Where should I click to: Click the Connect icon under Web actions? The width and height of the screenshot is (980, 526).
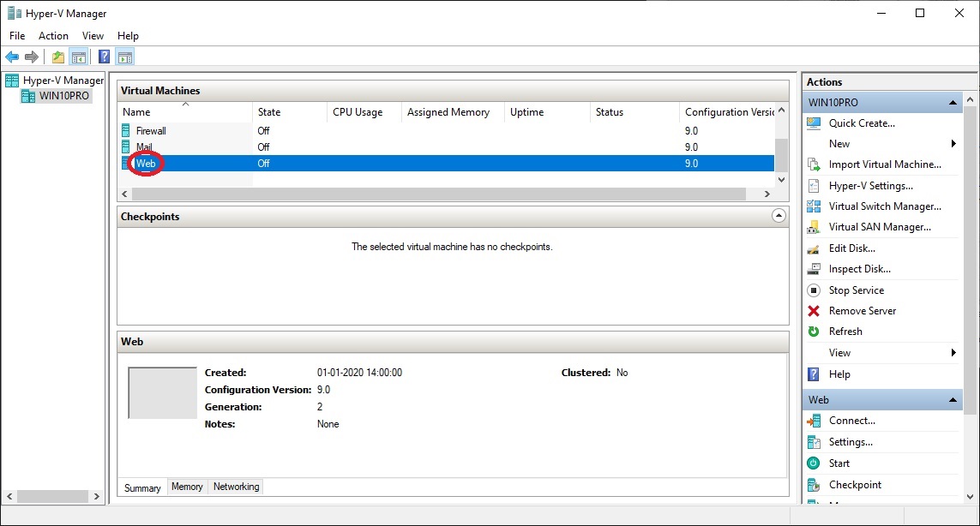tap(814, 421)
